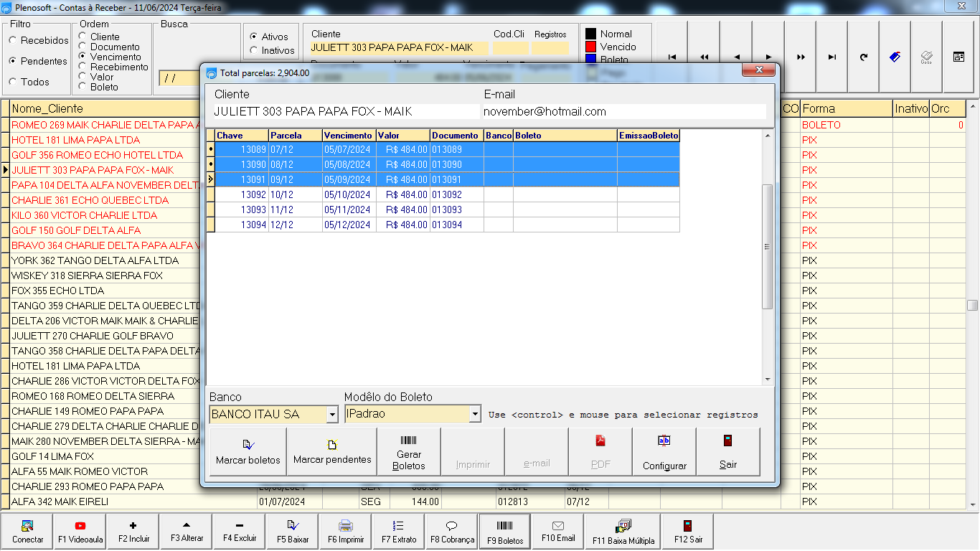The width and height of the screenshot is (980, 551).
Task: Open F10 Email
Action: [x=558, y=532]
